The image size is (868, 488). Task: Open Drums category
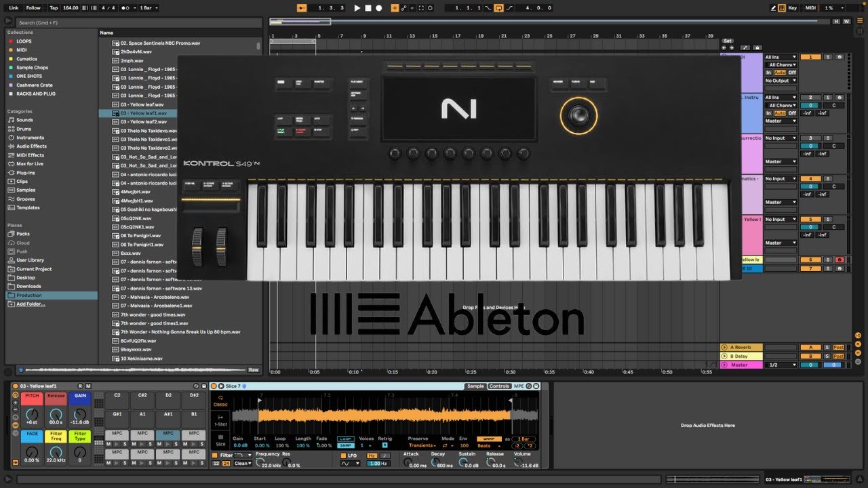tap(24, 129)
